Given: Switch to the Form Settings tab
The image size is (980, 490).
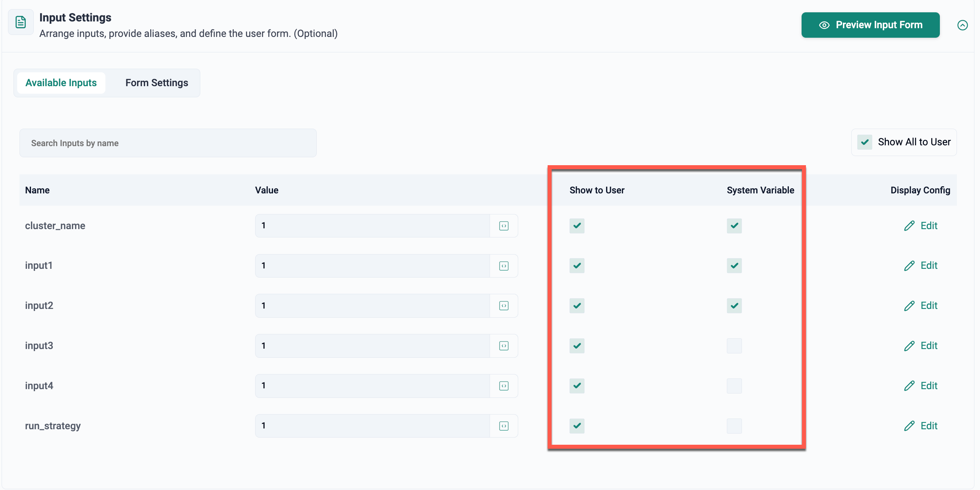Looking at the screenshot, I should [x=157, y=83].
